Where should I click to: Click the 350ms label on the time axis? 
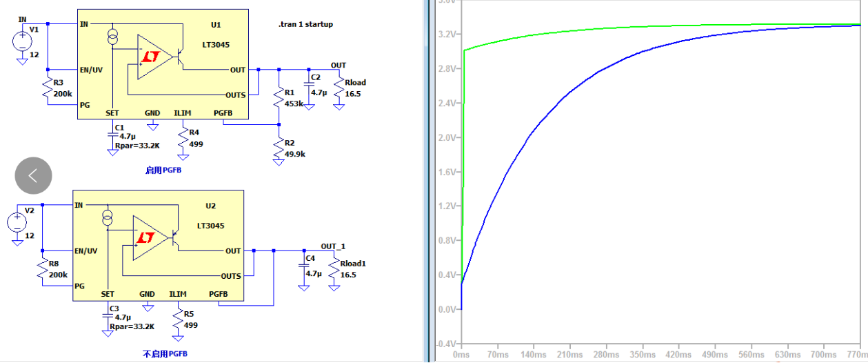coord(643,353)
